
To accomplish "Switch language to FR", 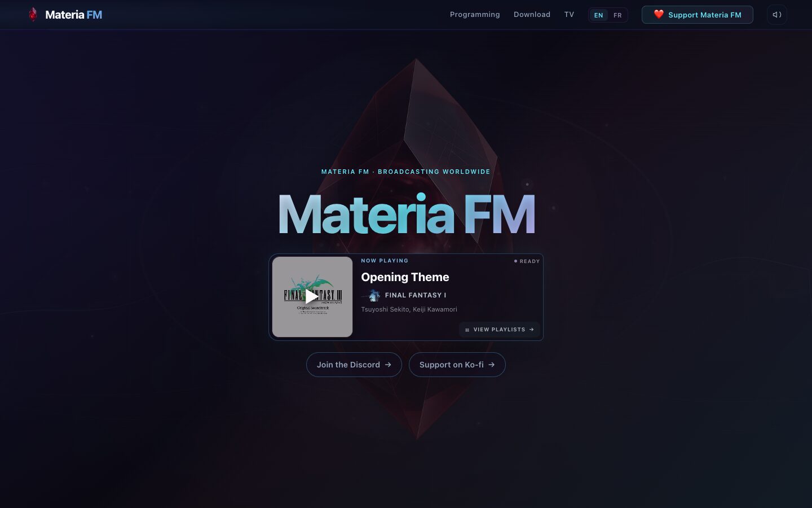I will [x=617, y=15].
